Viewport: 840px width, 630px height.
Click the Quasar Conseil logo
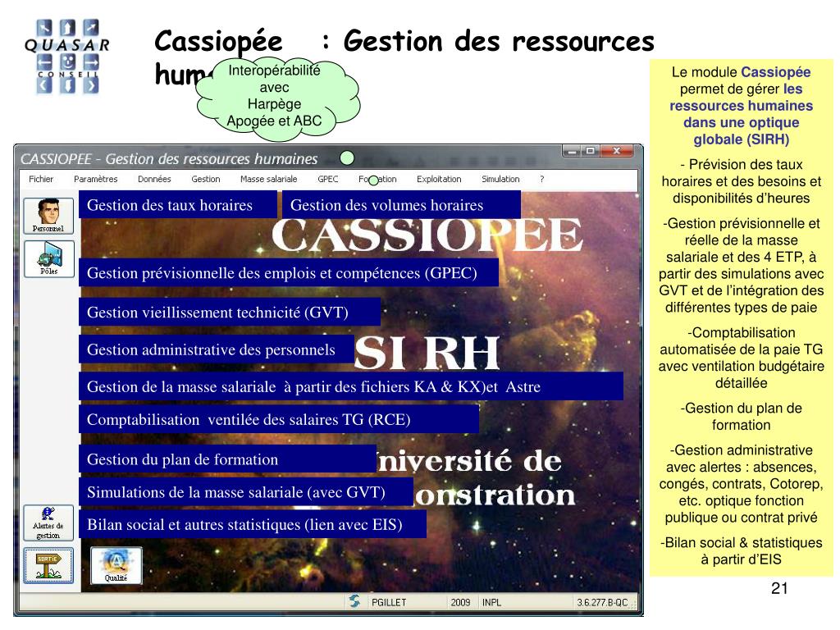tap(67, 57)
